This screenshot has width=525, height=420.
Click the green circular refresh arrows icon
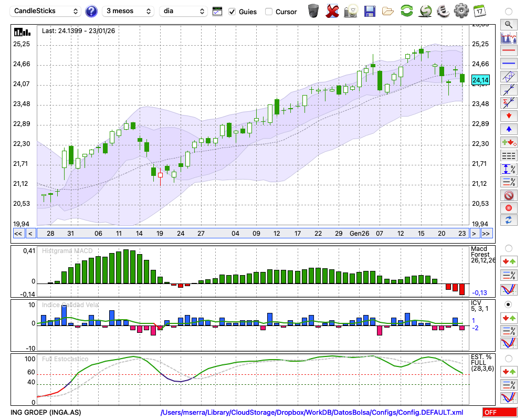[406, 11]
